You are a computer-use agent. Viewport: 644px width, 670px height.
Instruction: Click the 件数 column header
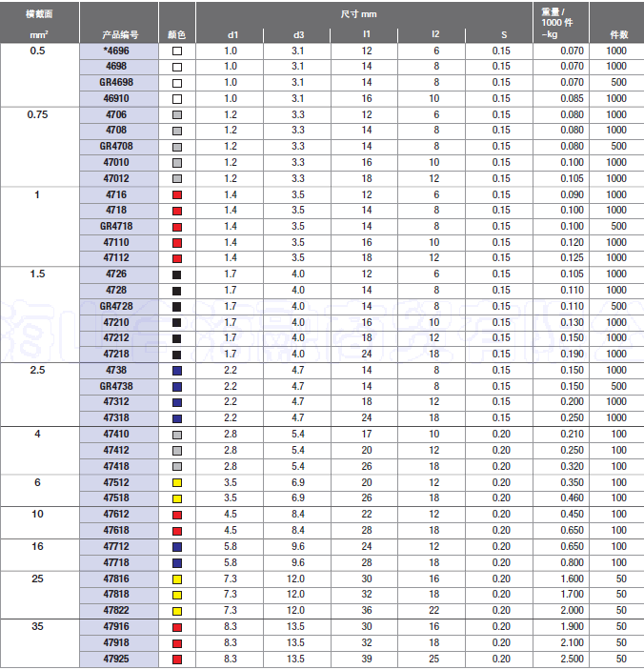coord(616,34)
